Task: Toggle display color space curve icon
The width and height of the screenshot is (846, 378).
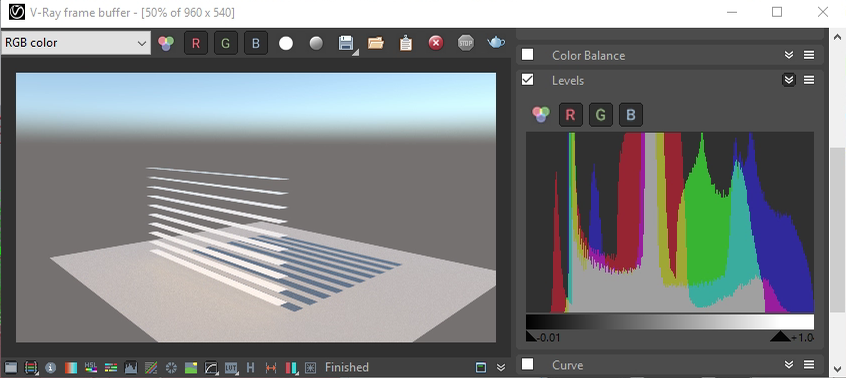Action: (x=211, y=368)
